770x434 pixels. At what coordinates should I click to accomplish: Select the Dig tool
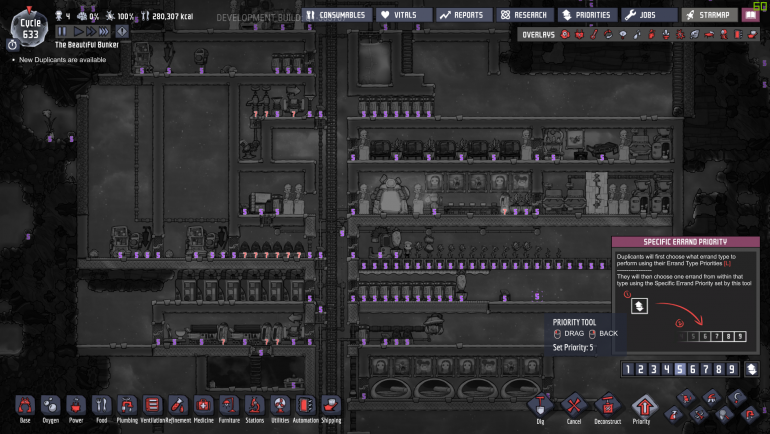(x=541, y=407)
